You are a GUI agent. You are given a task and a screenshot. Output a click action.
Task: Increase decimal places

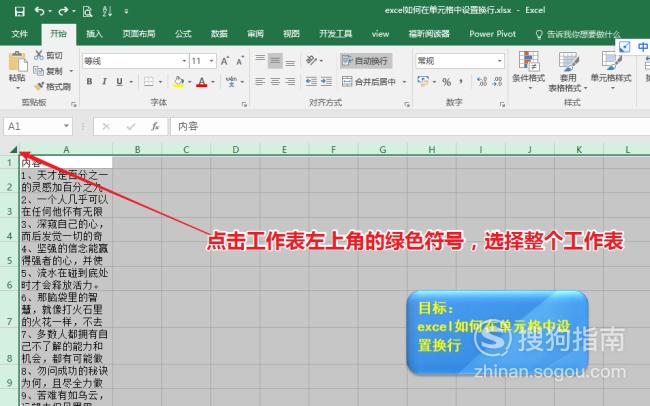(x=482, y=82)
